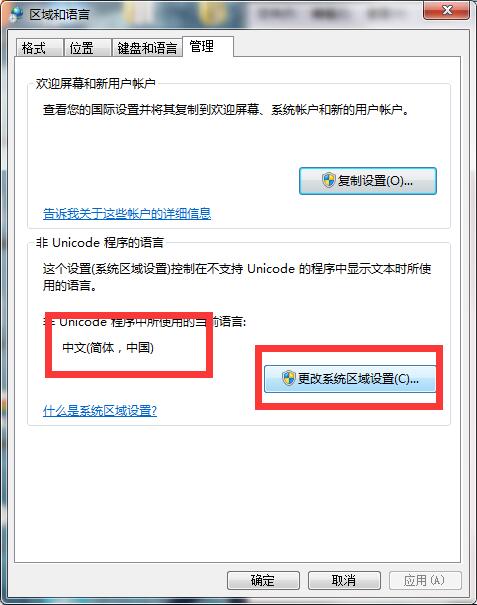Confirm with the 确定 button
Viewport: 477px width, 605px height.
point(263,580)
